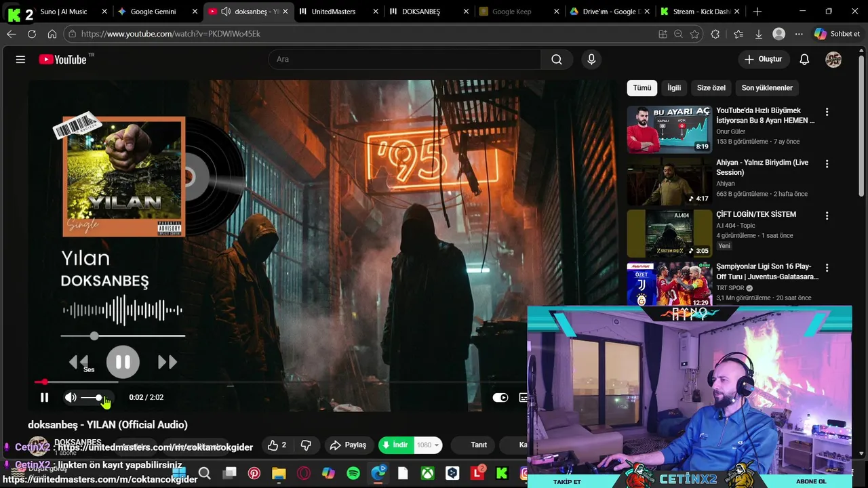Viewport: 868px width, 488px height.
Task: Open Ahiyan - Yalnız Biriydim (Live Session) title link
Action: point(762,167)
